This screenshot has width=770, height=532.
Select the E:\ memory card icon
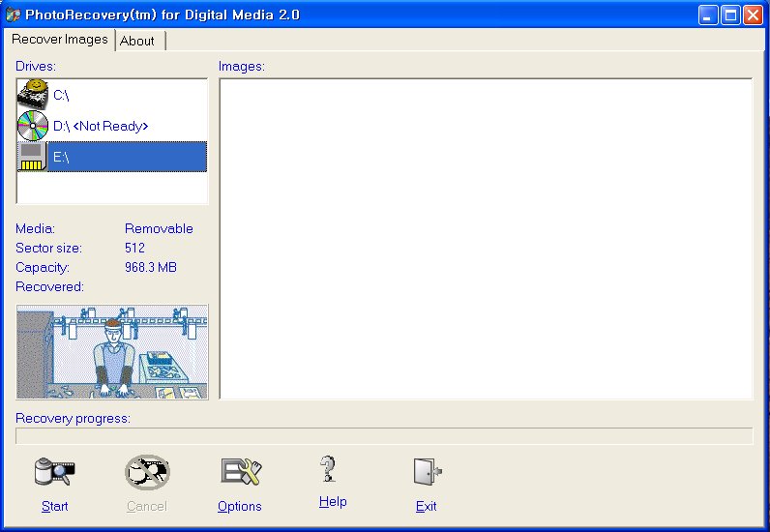click(x=33, y=157)
